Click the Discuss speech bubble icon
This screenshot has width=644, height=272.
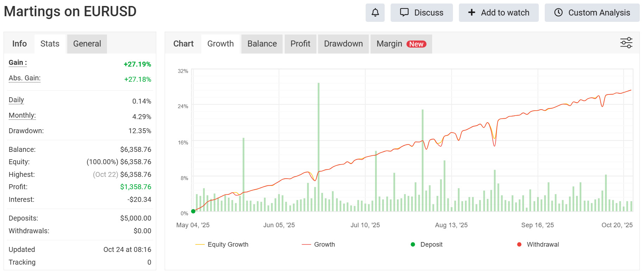tap(404, 13)
